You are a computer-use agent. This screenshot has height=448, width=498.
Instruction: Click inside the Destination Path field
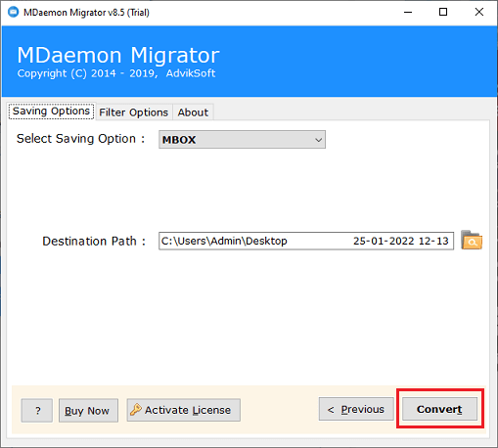(306, 241)
